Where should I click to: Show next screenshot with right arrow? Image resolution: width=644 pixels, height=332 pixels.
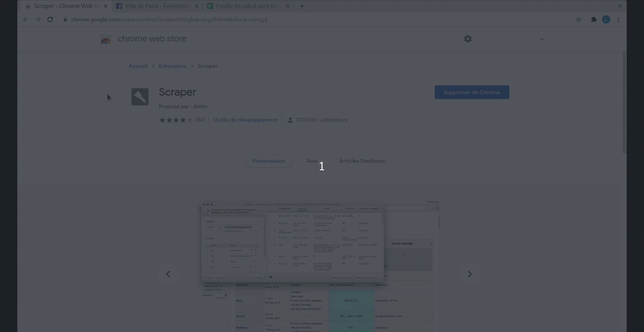pos(469,274)
